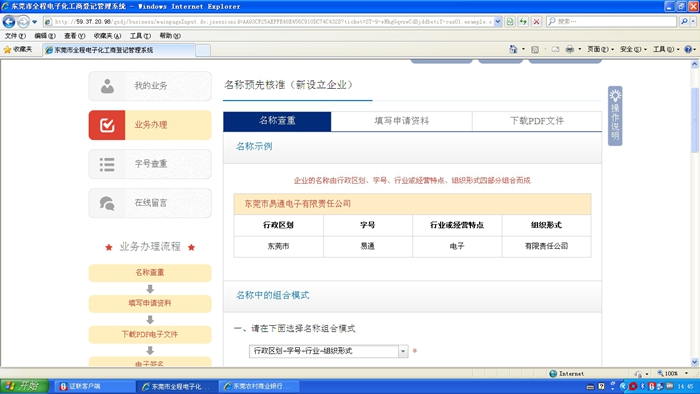Screen dimensions: 700x394
Task: Open 我的业务 sidebar item
Action: click(150, 86)
